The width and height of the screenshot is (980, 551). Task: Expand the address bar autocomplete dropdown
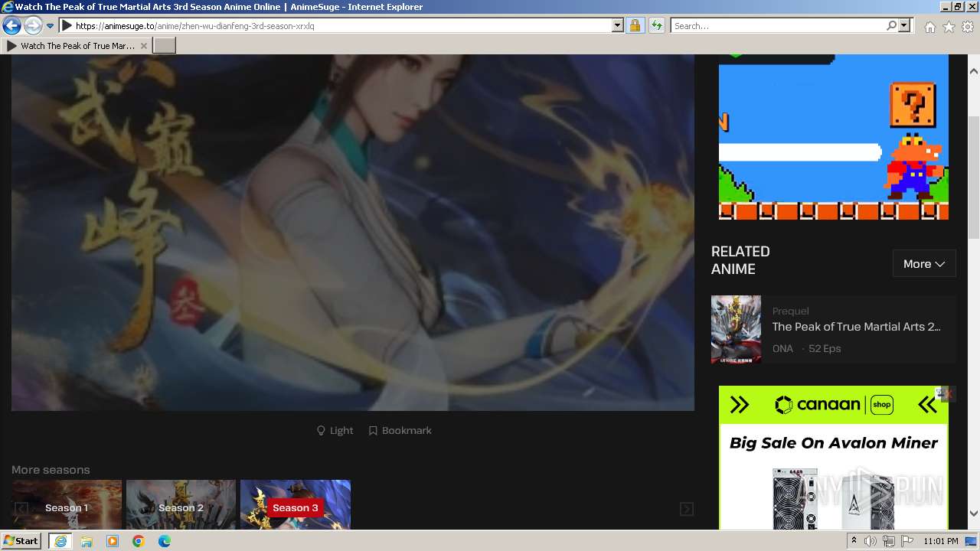(618, 26)
